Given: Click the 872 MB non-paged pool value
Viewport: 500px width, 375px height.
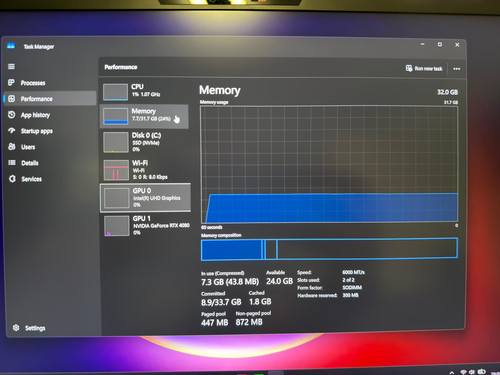Looking at the screenshot, I should click(x=249, y=322).
